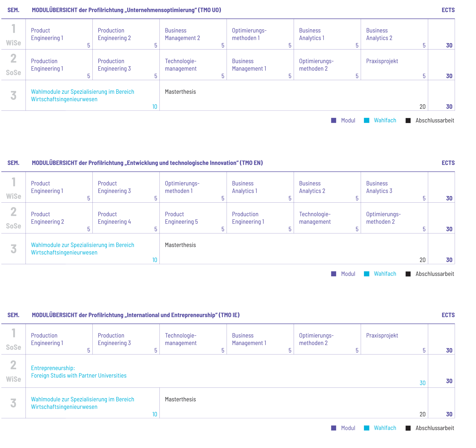Click 'Technologiemanagement' in the TMO IE table
Screen dimensions: 476x448
tap(181, 339)
